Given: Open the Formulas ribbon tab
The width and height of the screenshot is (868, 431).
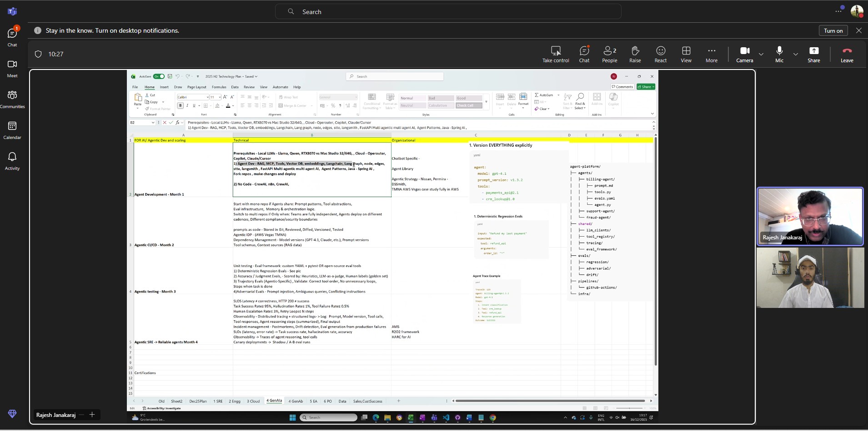Looking at the screenshot, I should (x=219, y=87).
